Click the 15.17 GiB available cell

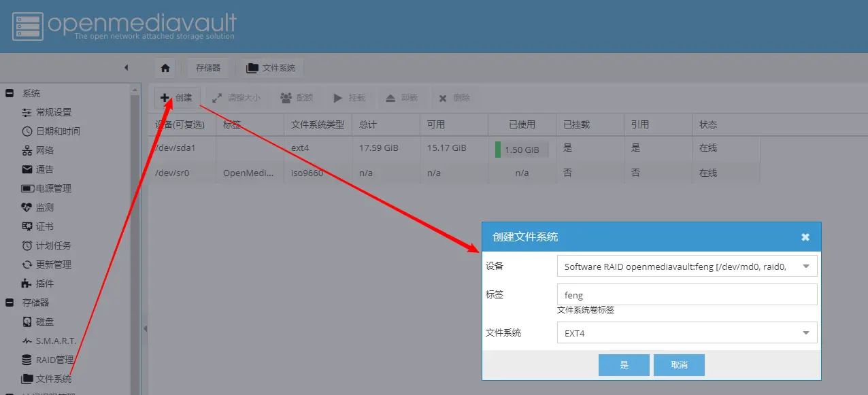[454, 148]
